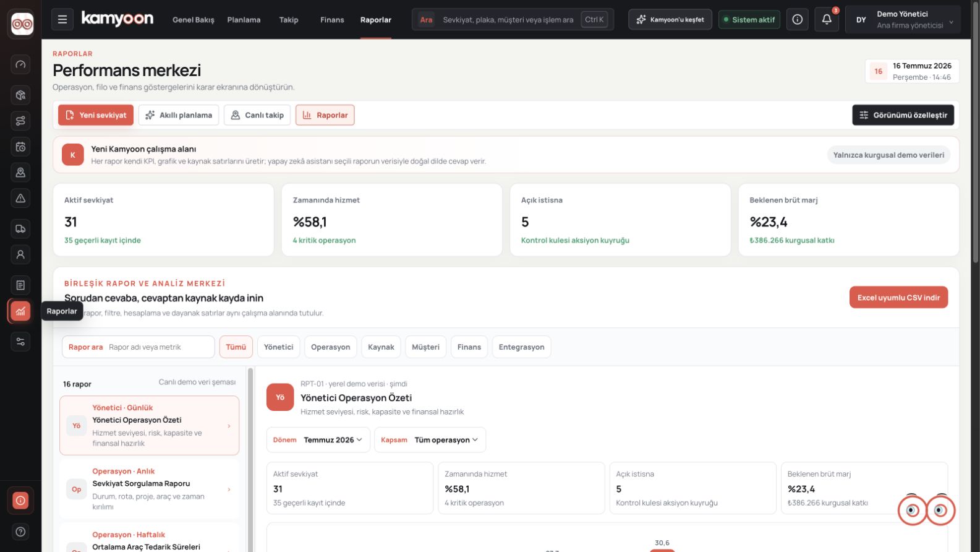Screen dimensions: 980x552
Task: Open the route planning icon in sidebar
Action: pyautogui.click(x=20, y=121)
